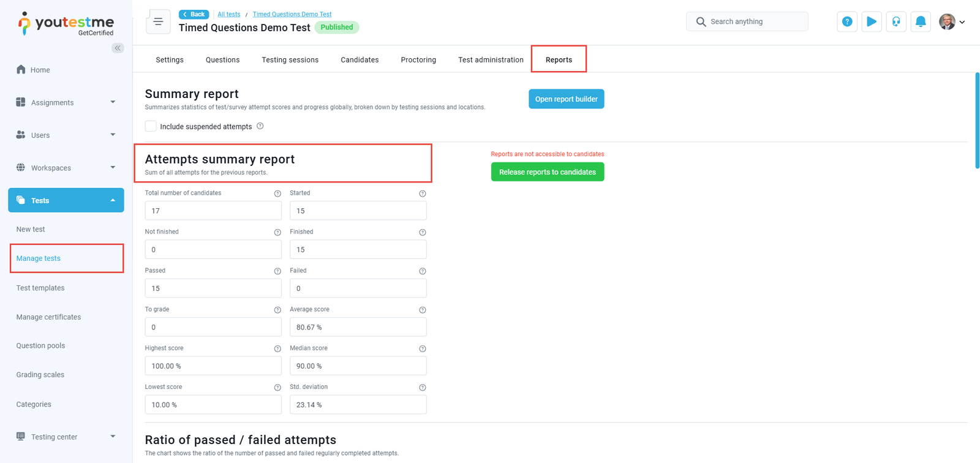Image resolution: width=980 pixels, height=463 pixels.
Task: Open the notifications bell
Action: 921,22
